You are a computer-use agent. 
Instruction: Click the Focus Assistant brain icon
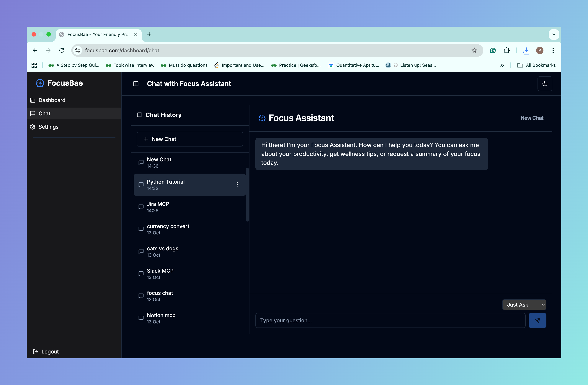[x=262, y=118]
